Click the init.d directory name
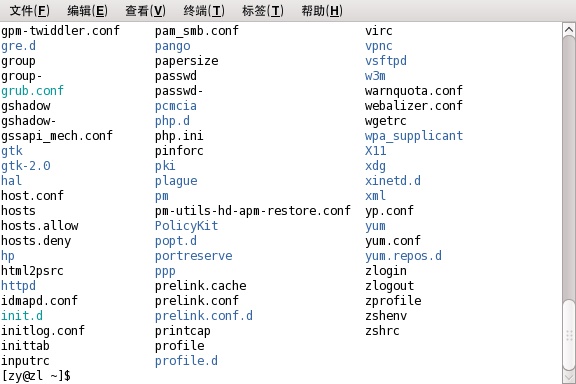This screenshot has width=576, height=384. (22, 316)
